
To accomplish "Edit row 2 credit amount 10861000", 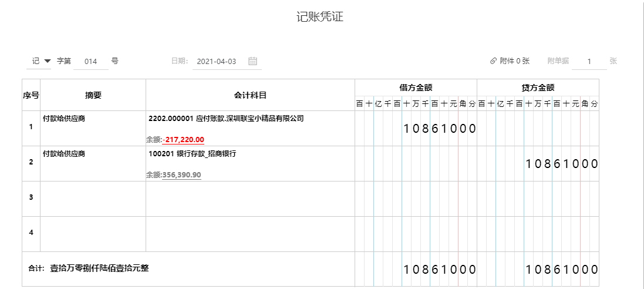I will pos(561,164).
